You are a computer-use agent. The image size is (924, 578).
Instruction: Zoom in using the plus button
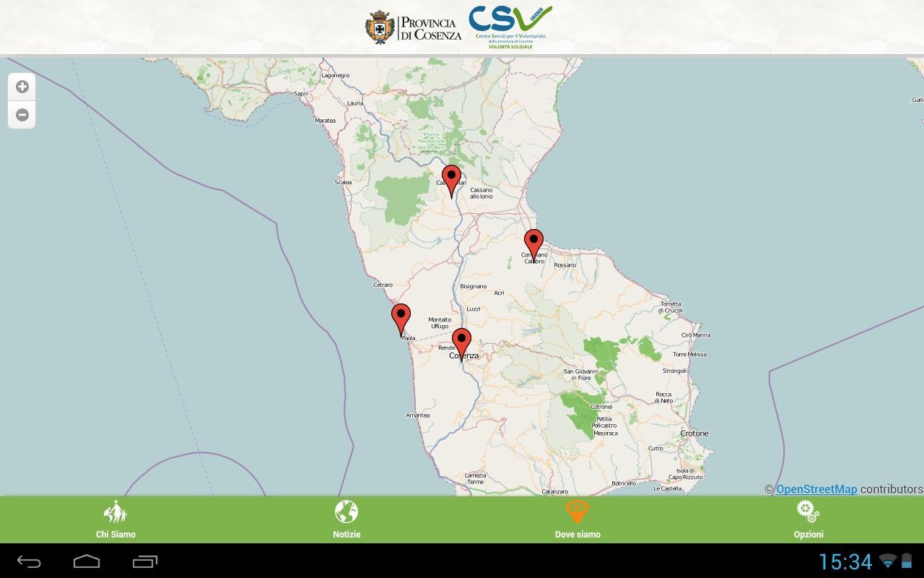pyautogui.click(x=22, y=86)
